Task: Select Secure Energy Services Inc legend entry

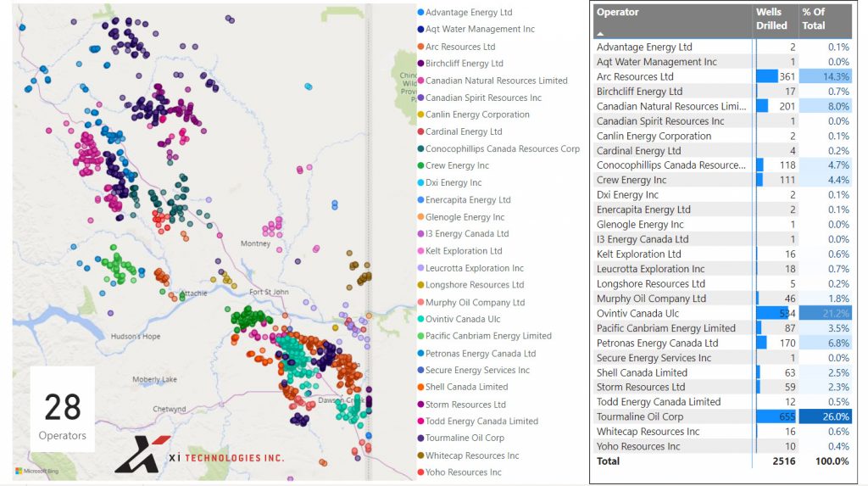Action: 473,370
